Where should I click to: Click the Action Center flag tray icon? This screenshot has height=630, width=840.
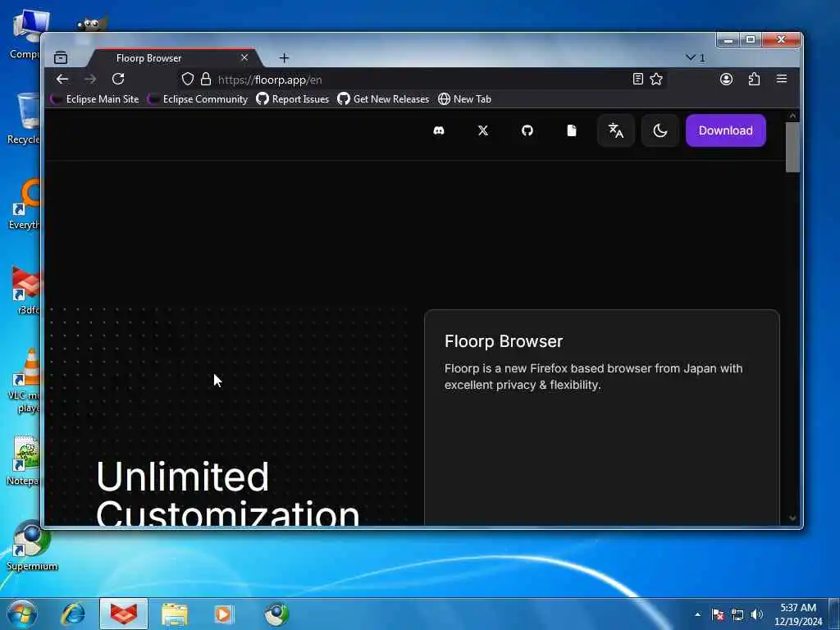point(718,614)
